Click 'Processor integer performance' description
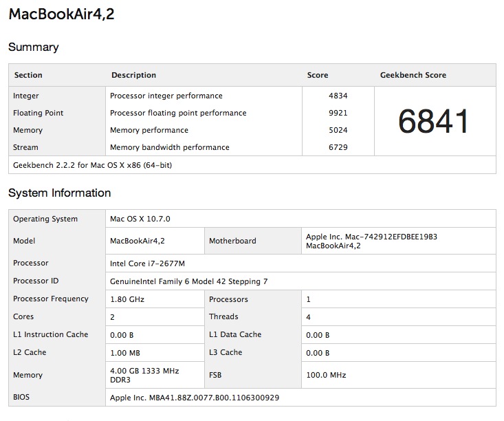This screenshot has height=421, width=504. coord(166,96)
